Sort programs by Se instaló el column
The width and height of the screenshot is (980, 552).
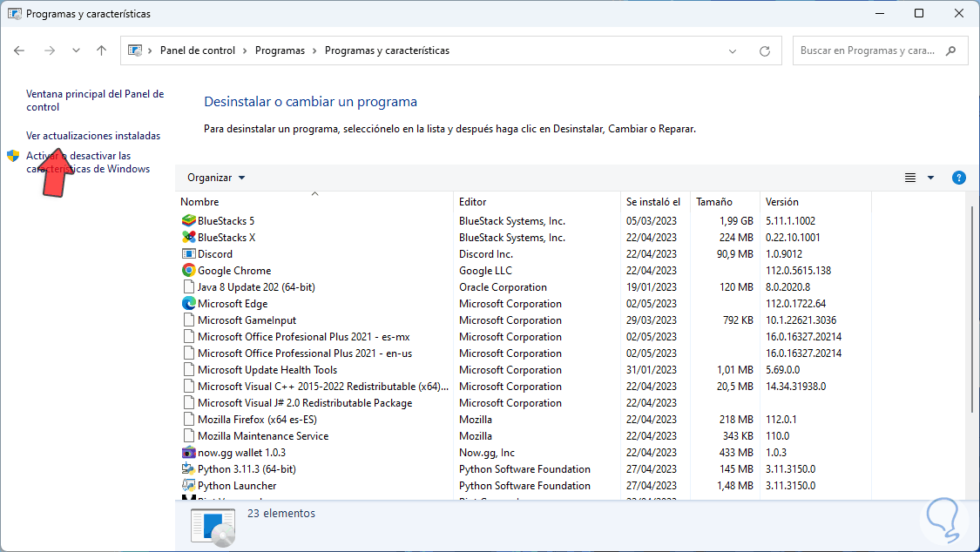(x=653, y=202)
